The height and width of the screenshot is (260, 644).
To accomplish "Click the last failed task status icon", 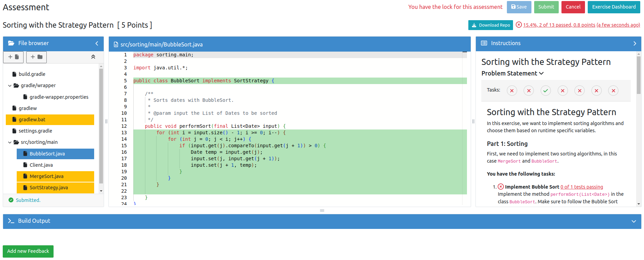I will tap(613, 91).
